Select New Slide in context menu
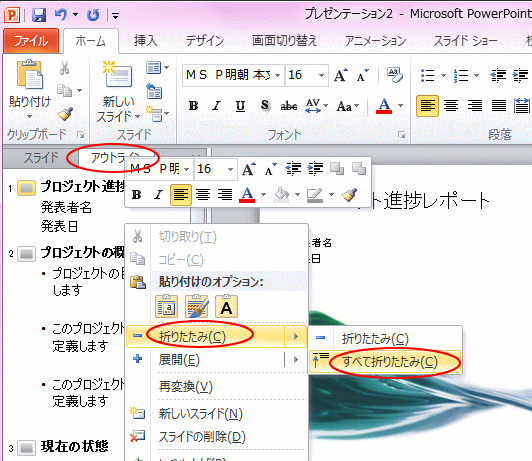The width and height of the screenshot is (532, 461). tap(216, 414)
